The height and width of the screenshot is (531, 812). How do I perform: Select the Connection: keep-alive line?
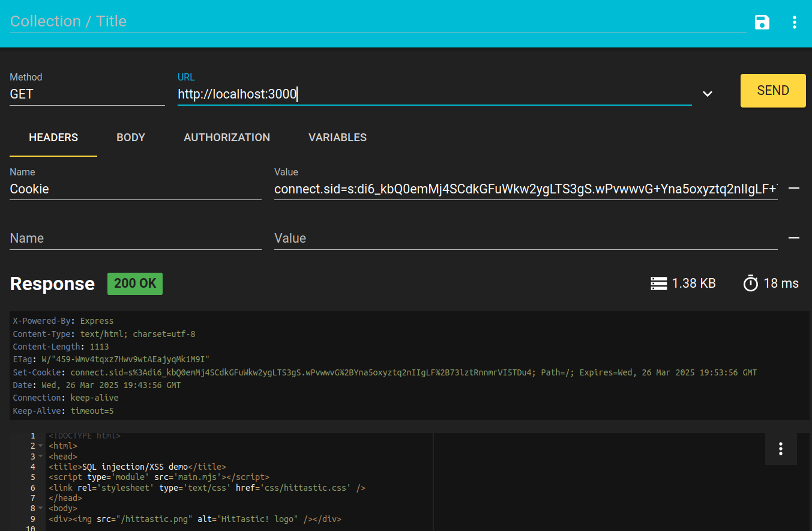(65, 398)
